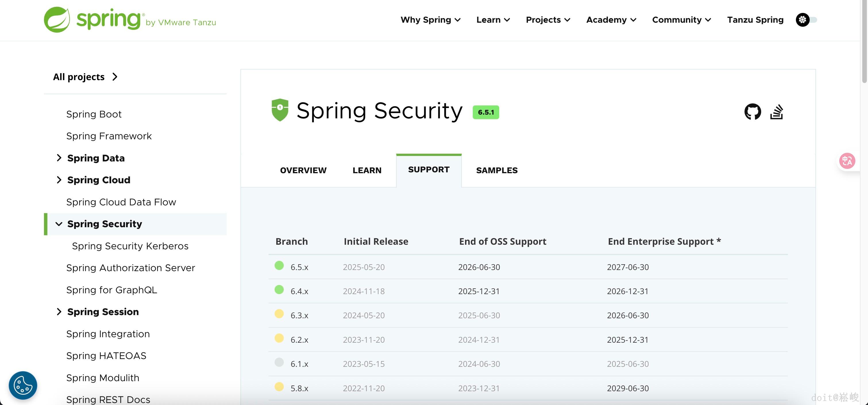This screenshot has height=405, width=868.
Task: Click the translate floating icon
Action: tap(847, 161)
